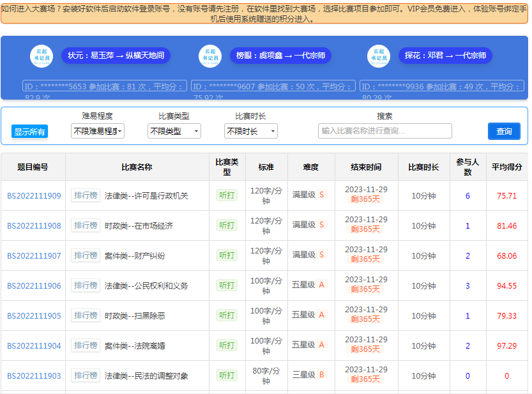Open contest BS2022111905
This screenshot has width=532, height=394.
point(34,316)
